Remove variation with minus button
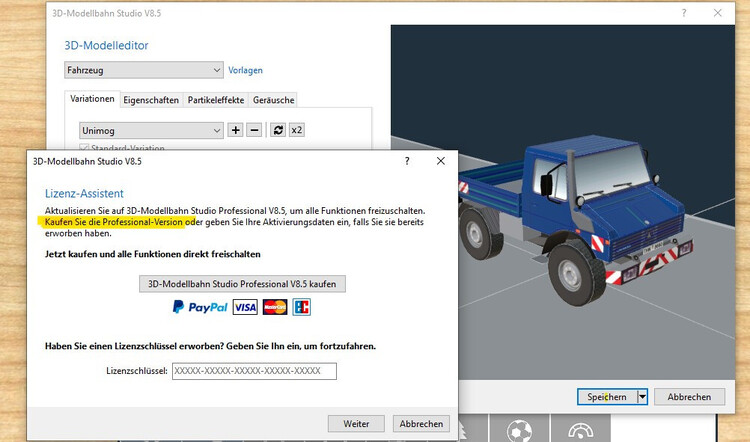The width and height of the screenshot is (750, 442). [254, 130]
